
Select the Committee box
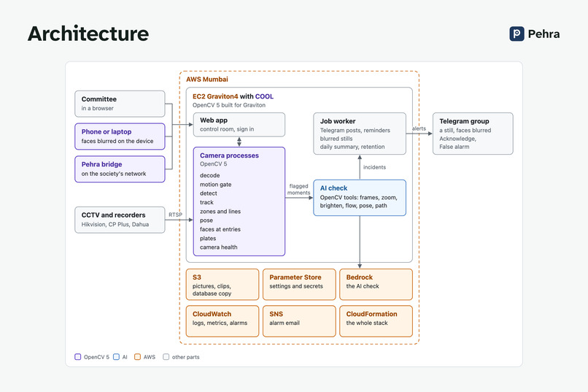click(120, 104)
